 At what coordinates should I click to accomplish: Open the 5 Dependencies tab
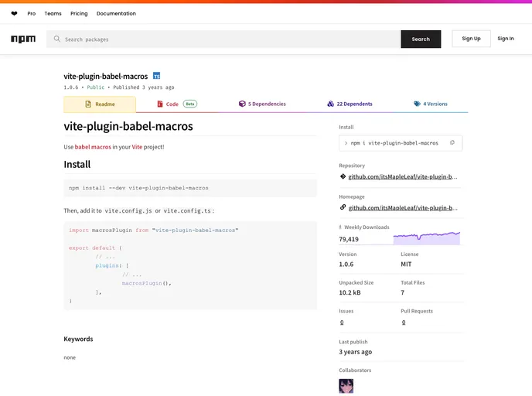point(262,104)
